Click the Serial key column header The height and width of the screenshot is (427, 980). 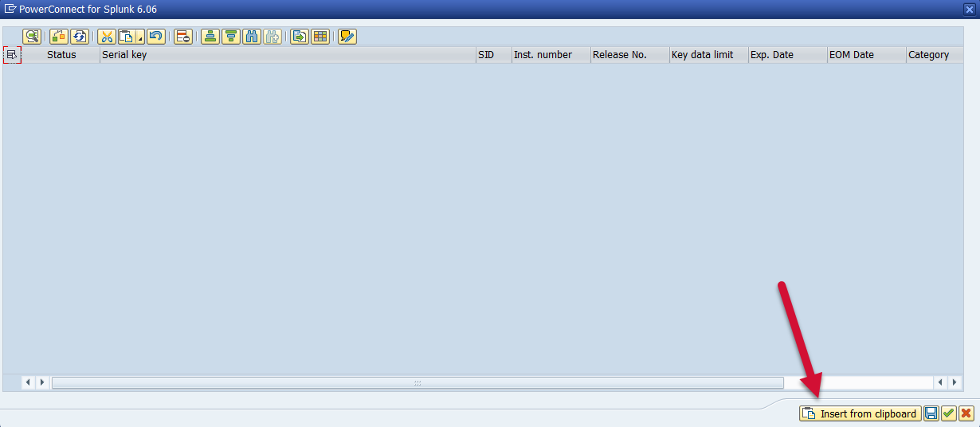pyautogui.click(x=287, y=55)
